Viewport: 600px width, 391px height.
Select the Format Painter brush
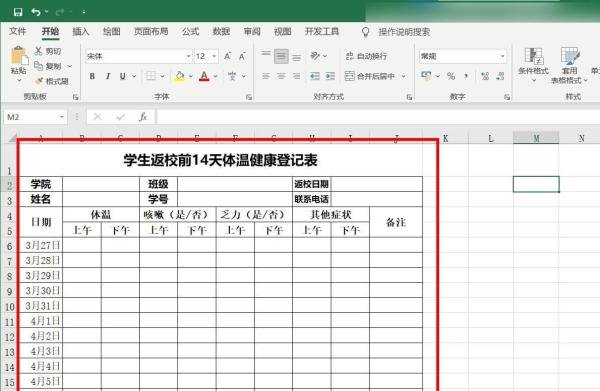[39, 81]
